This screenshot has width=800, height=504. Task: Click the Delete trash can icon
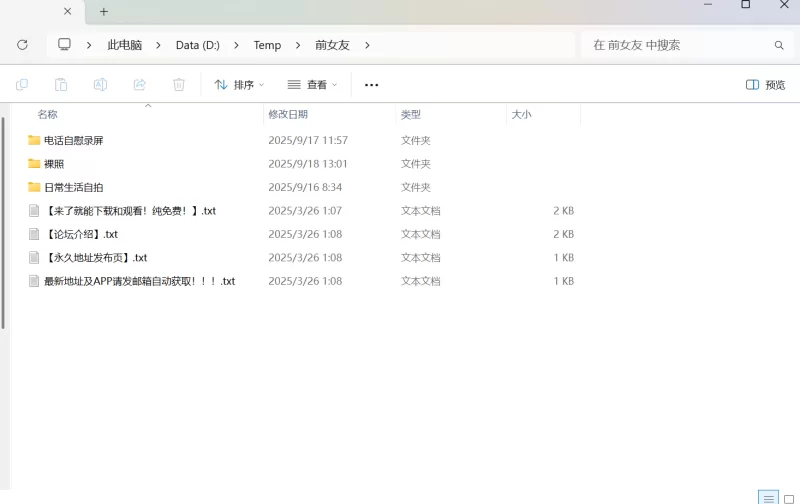point(179,85)
